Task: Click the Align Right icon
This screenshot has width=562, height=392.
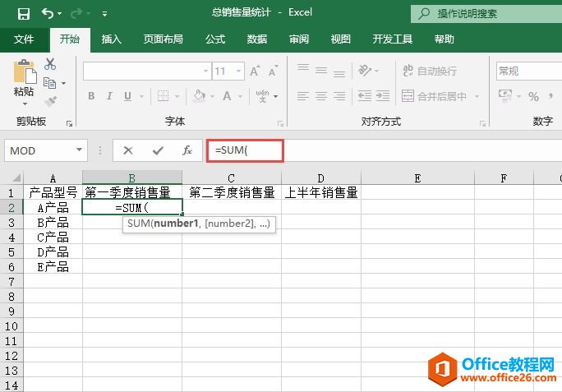Action: [x=339, y=96]
